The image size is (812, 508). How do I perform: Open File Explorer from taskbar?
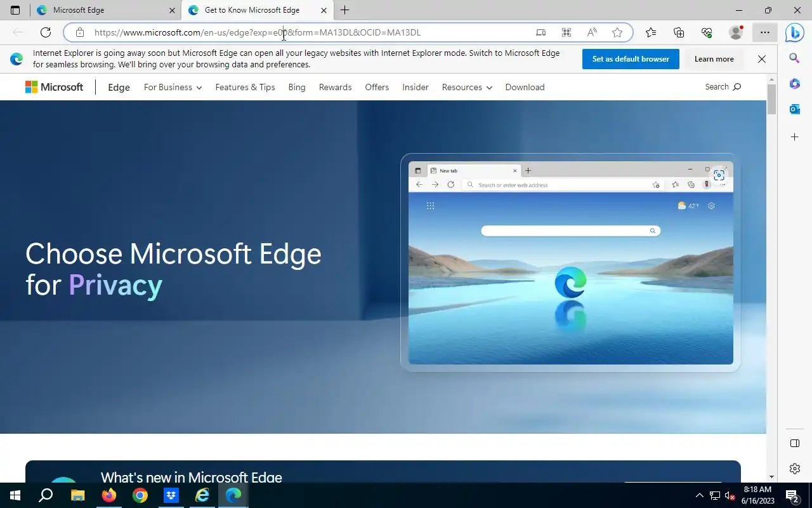[x=77, y=495]
